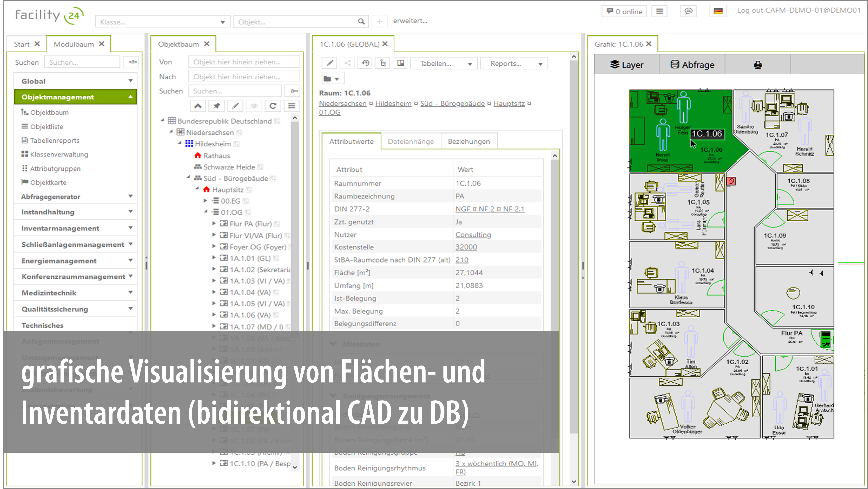Expand the 00.EG floor tree node
This screenshot has height=489, width=868.
pyautogui.click(x=205, y=201)
